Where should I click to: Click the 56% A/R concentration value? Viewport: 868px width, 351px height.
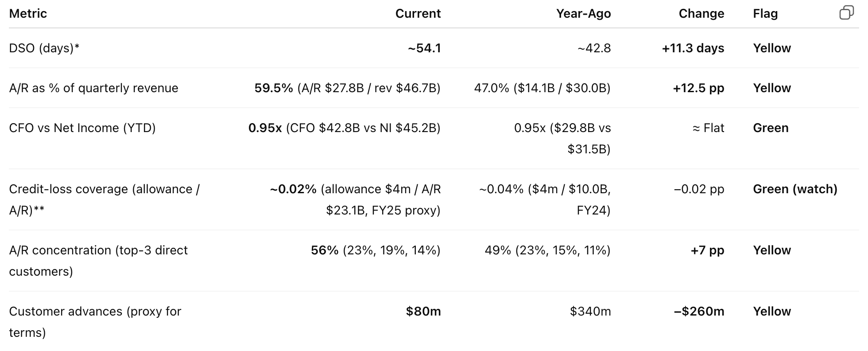[325, 250]
